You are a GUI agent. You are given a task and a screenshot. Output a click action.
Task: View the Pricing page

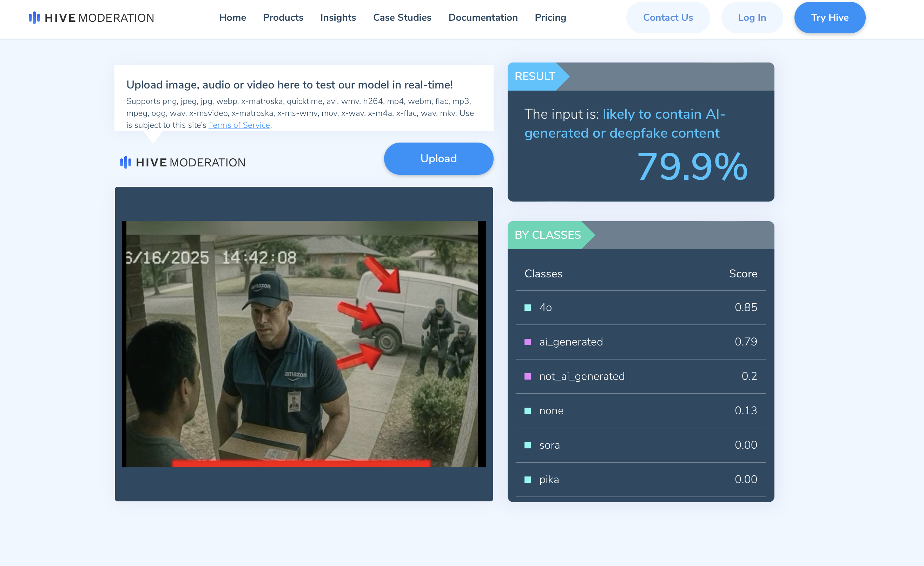click(x=550, y=18)
